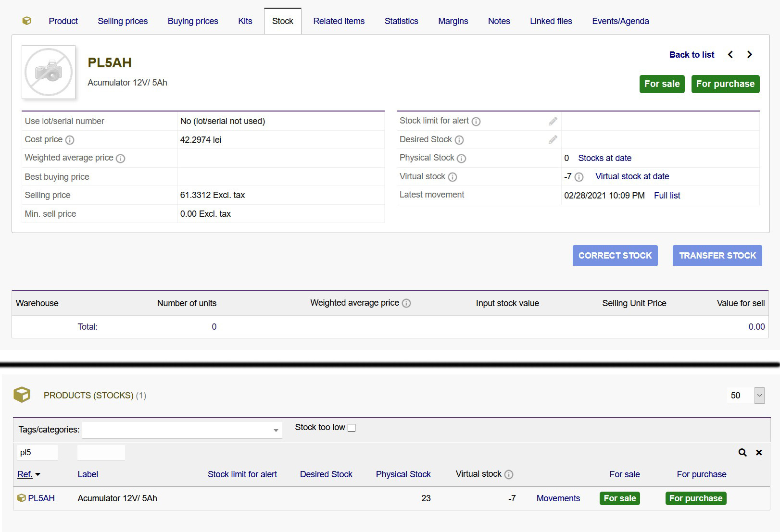Image resolution: width=780 pixels, height=532 pixels.
Task: Click For sale badge in PL5AH row
Action: coord(620,498)
